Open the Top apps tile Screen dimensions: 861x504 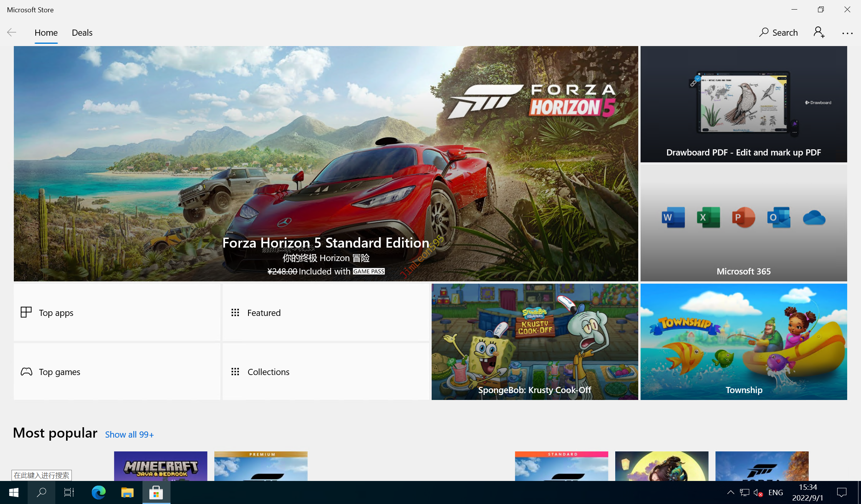point(117,312)
